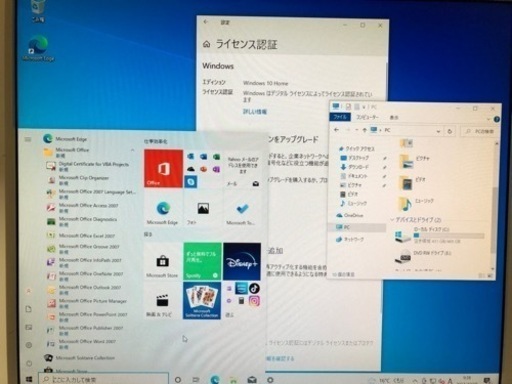The width and height of the screenshot is (512, 384).
Task: Expand the Explorer ribbon with the chevron
Action: tap(489, 119)
